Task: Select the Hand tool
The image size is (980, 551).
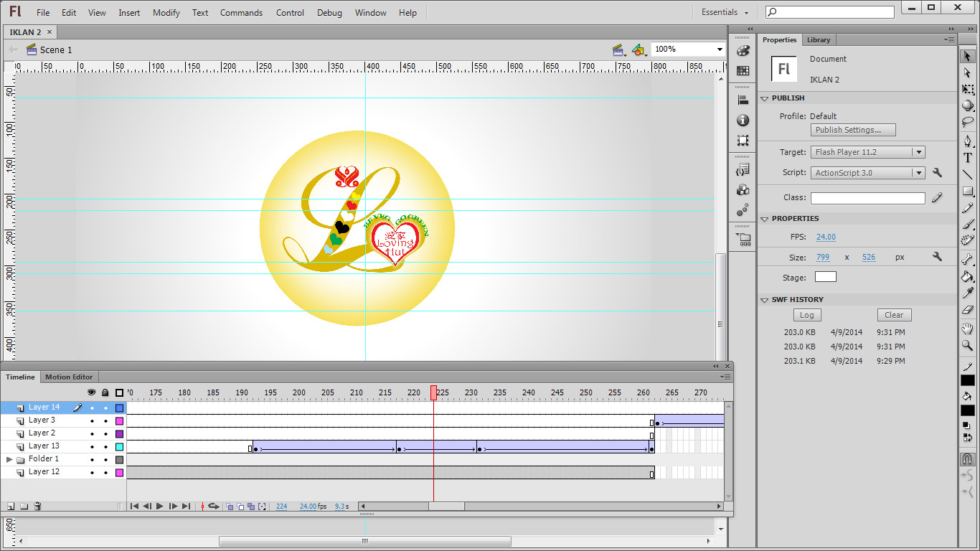Action: (x=967, y=329)
